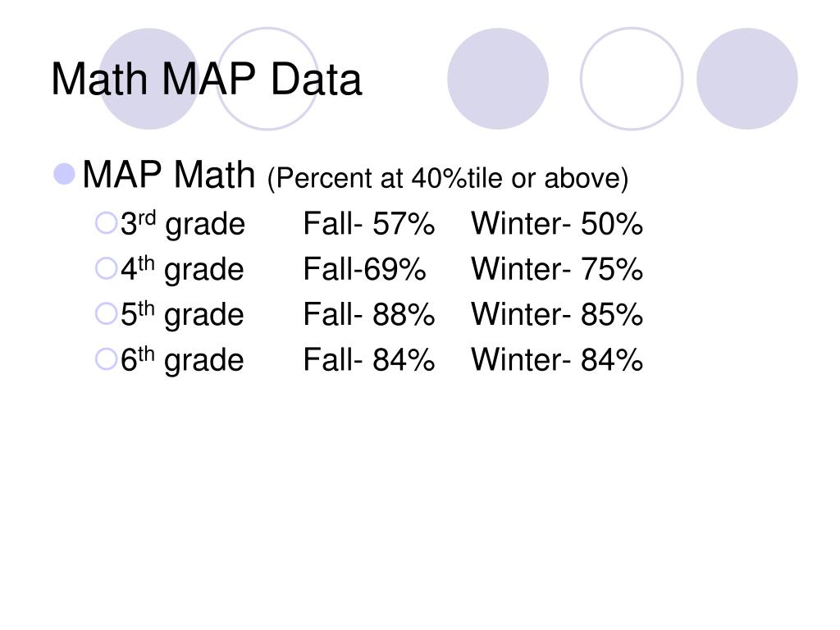
Task: Click the middle filled lavender circle in header
Action: point(498,79)
